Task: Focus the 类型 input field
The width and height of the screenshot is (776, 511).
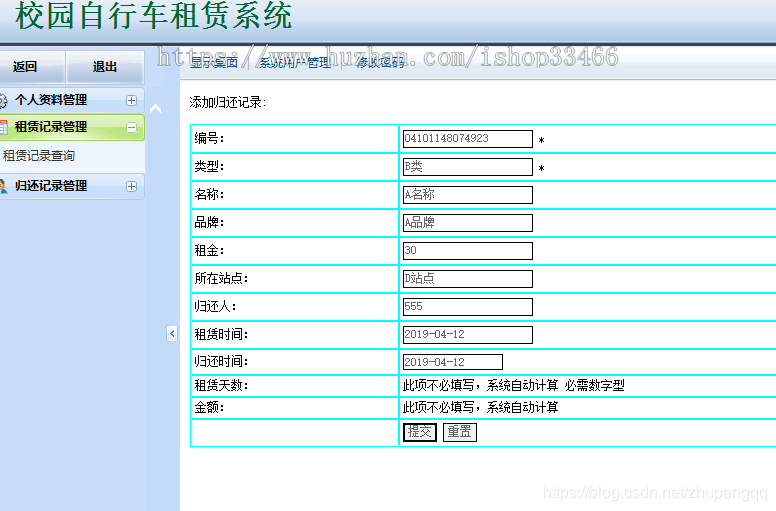Action: point(468,167)
